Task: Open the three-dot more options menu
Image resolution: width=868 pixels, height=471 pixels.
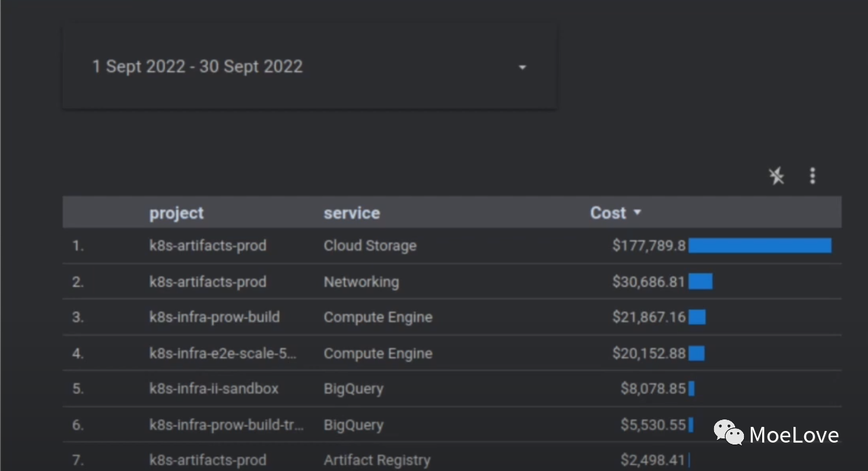Action: coord(812,176)
